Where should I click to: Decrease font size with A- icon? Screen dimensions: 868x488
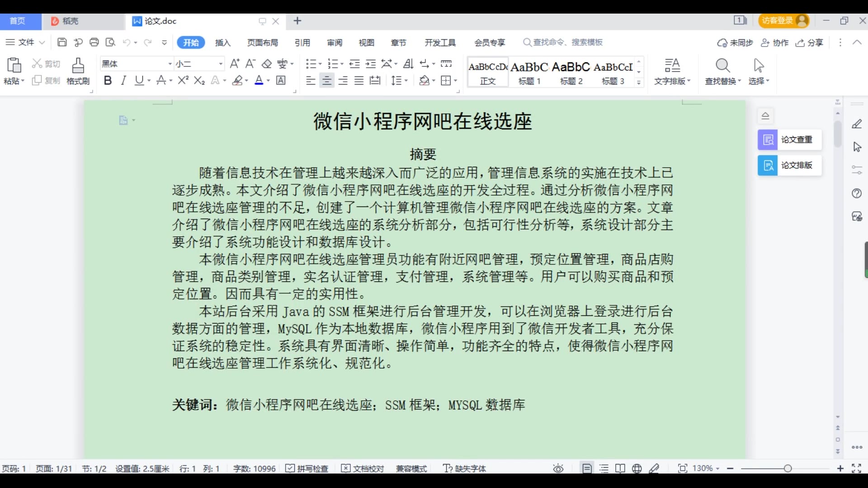pyautogui.click(x=250, y=64)
